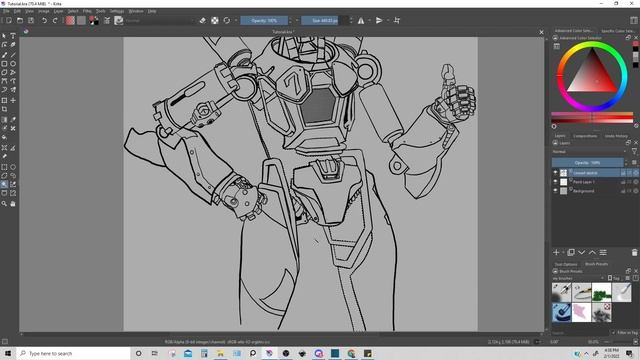The width and height of the screenshot is (640, 360).
Task: Delete the selected layer with trash icon
Action: [x=634, y=253]
